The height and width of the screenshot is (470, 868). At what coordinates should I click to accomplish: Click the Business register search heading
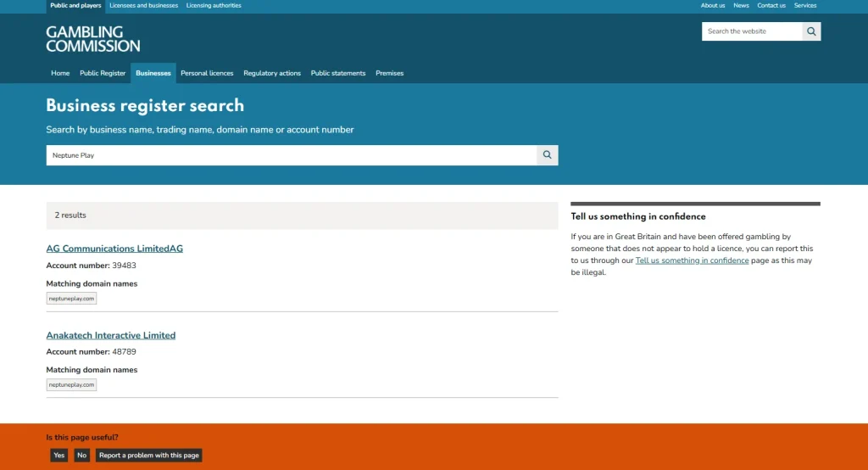145,105
